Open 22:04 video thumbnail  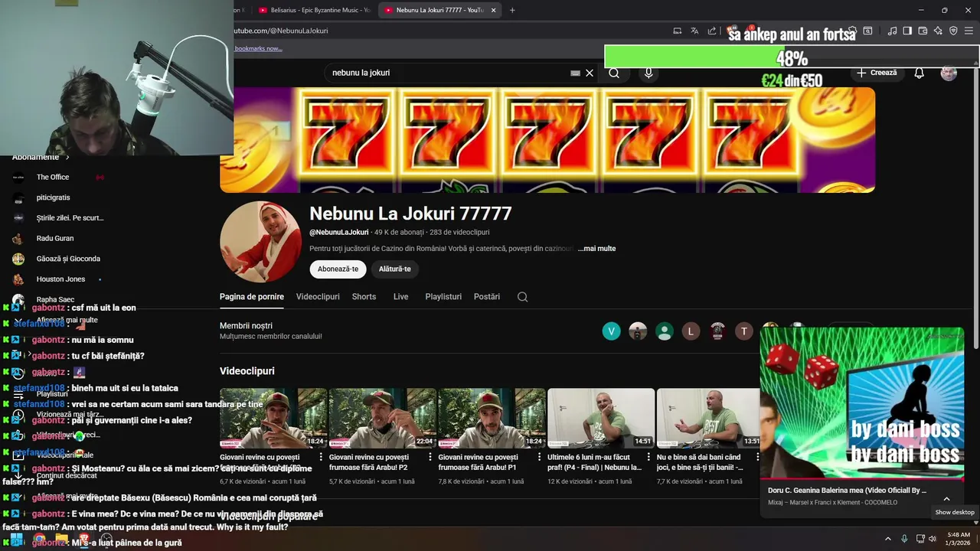[x=383, y=418]
